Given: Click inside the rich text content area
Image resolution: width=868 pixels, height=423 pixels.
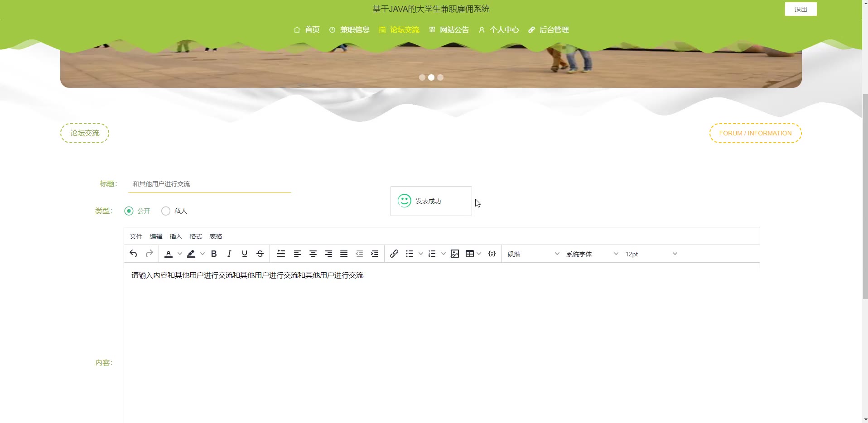Looking at the screenshot, I should click(442, 343).
